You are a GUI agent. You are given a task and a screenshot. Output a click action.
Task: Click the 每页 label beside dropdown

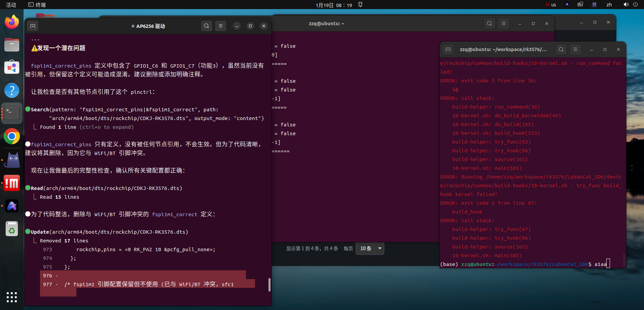[x=348, y=248]
